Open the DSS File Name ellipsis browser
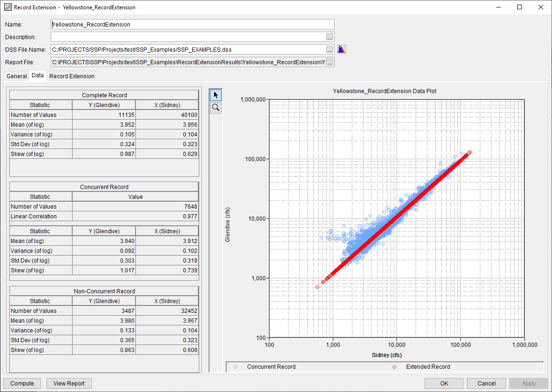The image size is (552, 392). 330,49
